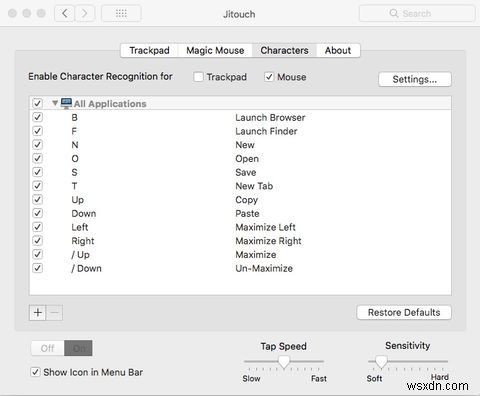This screenshot has width=480, height=396.
Task: Select the Open action text
Action: [247, 159]
